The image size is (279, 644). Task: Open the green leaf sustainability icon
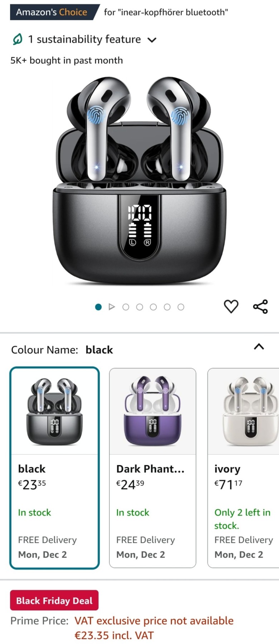coord(17,39)
